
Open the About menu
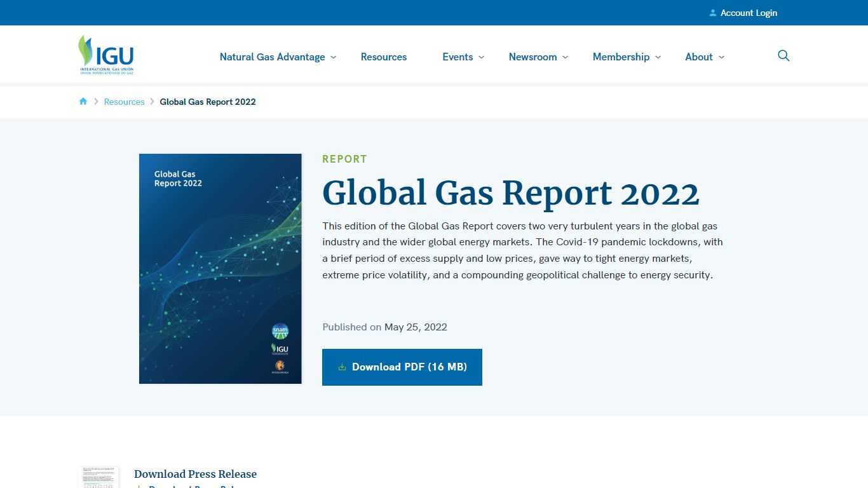[698, 57]
